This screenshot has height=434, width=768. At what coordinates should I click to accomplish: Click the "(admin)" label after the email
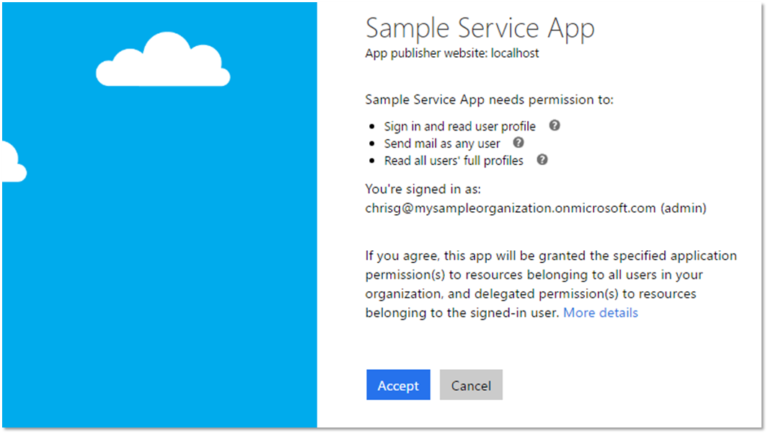[x=683, y=208]
